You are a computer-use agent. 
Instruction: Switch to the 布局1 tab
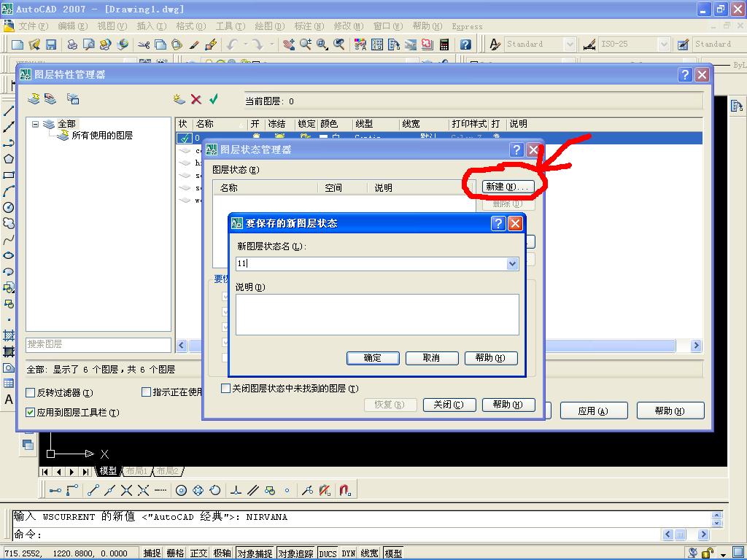tap(136, 471)
